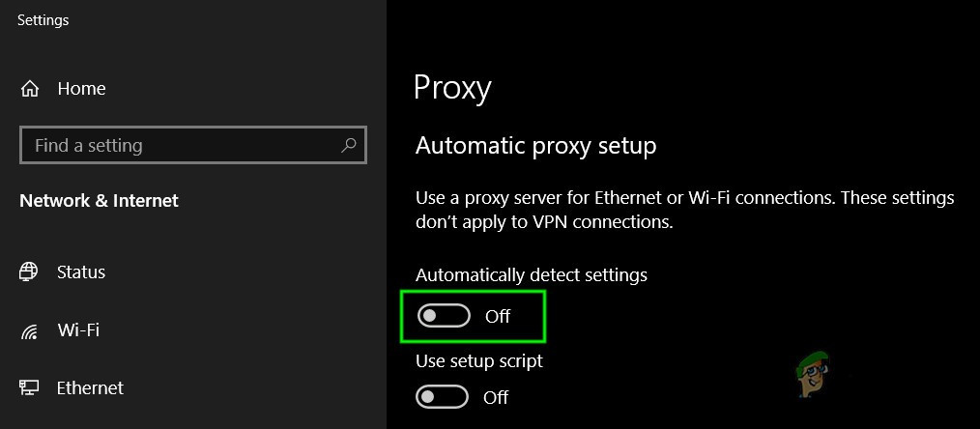Focus the Find a setting field
The height and width of the screenshot is (429, 980).
[174, 146]
